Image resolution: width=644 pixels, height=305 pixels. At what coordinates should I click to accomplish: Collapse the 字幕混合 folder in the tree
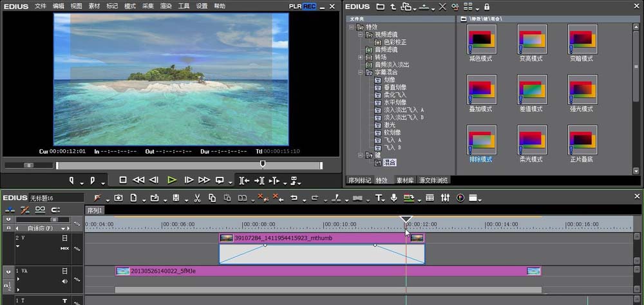[361, 73]
